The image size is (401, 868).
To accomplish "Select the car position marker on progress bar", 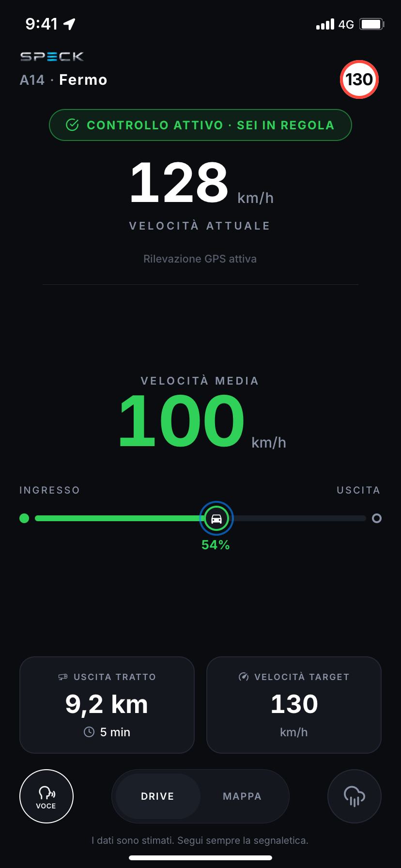I will pos(216,518).
